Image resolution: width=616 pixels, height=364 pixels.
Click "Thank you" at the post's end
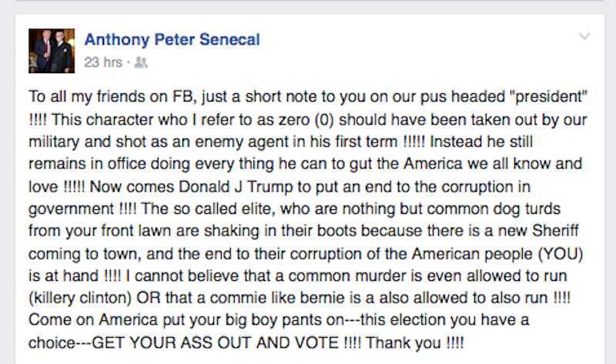[x=403, y=342]
